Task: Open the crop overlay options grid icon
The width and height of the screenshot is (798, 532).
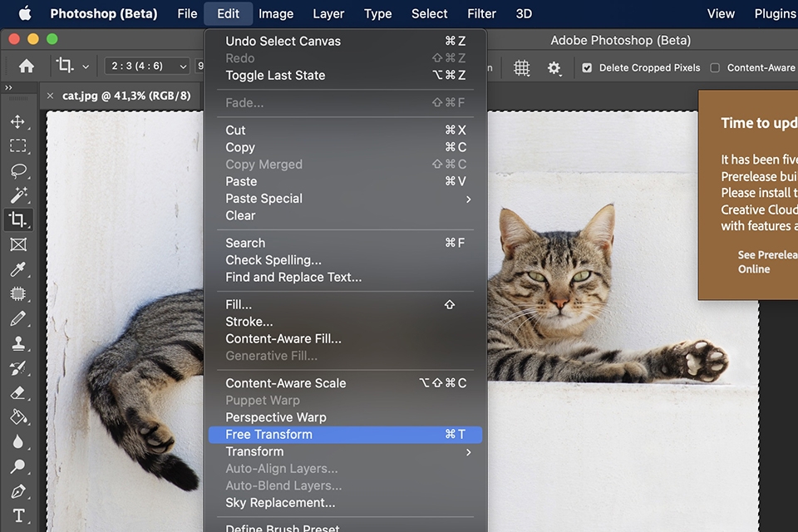Action: pyautogui.click(x=521, y=67)
